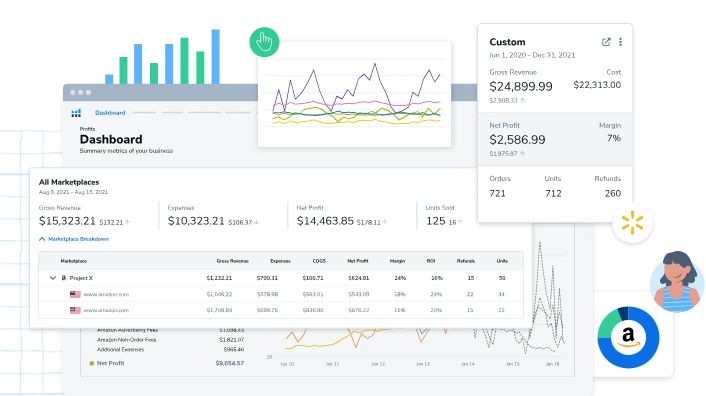Select the Dashboard tab in the navigation

click(x=110, y=113)
